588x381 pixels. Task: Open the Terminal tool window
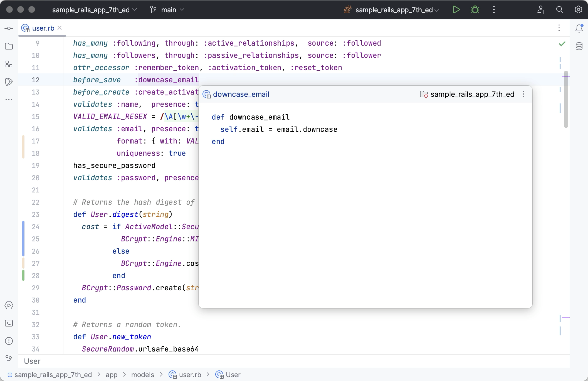coord(9,323)
